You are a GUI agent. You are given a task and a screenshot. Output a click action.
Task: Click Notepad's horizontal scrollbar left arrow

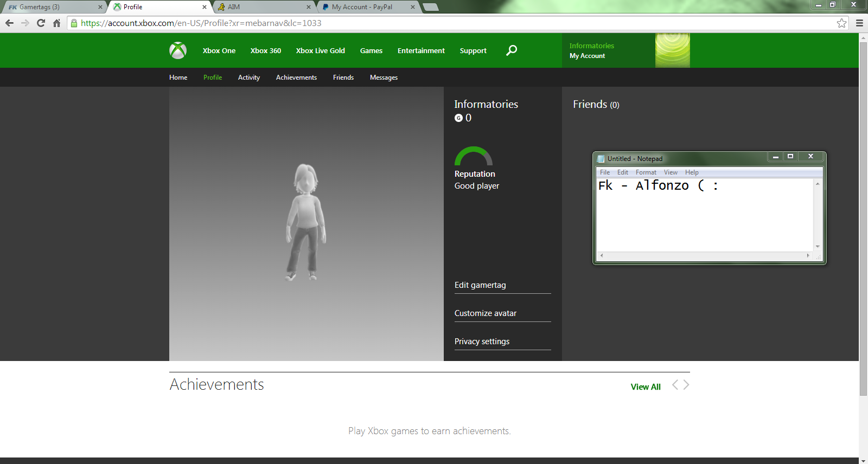(x=602, y=255)
